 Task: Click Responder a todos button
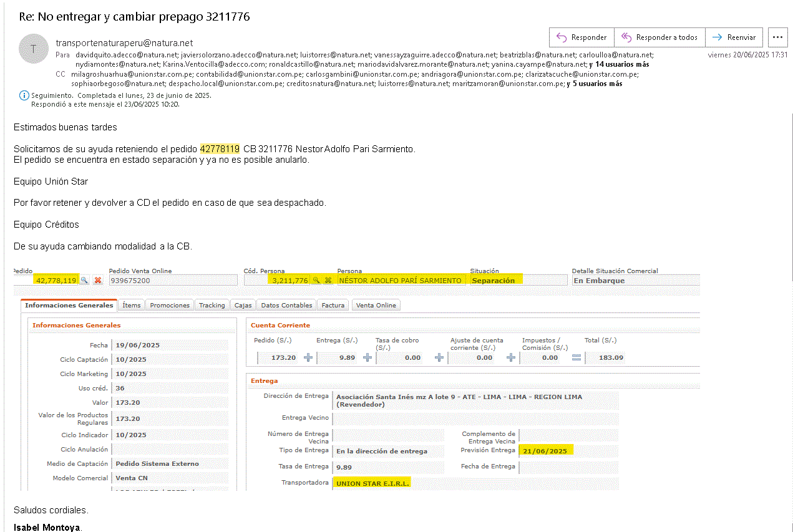coord(659,37)
